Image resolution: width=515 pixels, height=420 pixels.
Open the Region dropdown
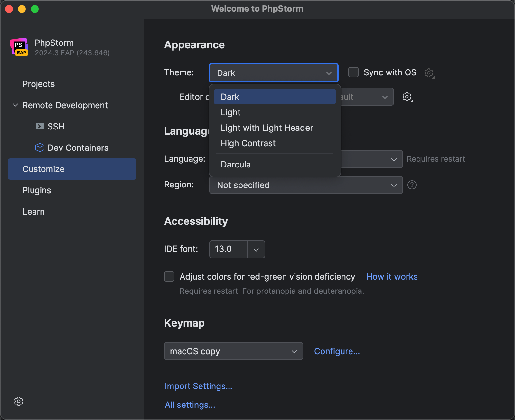[x=305, y=185]
